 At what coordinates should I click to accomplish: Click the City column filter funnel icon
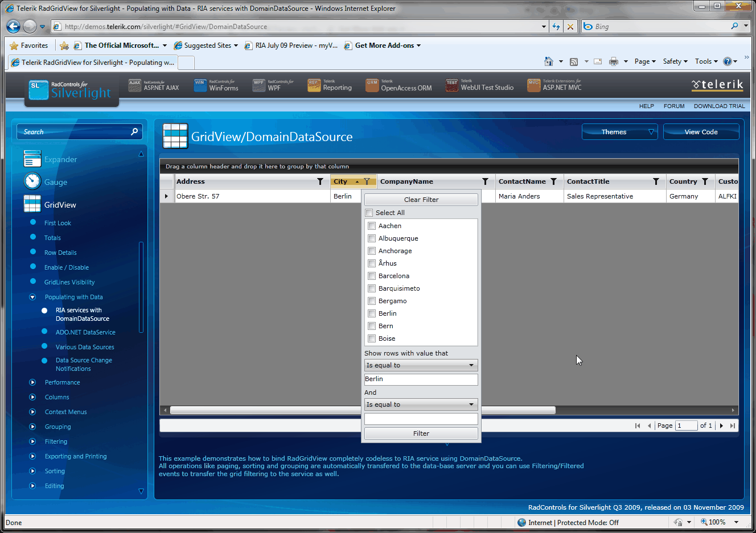click(x=367, y=181)
